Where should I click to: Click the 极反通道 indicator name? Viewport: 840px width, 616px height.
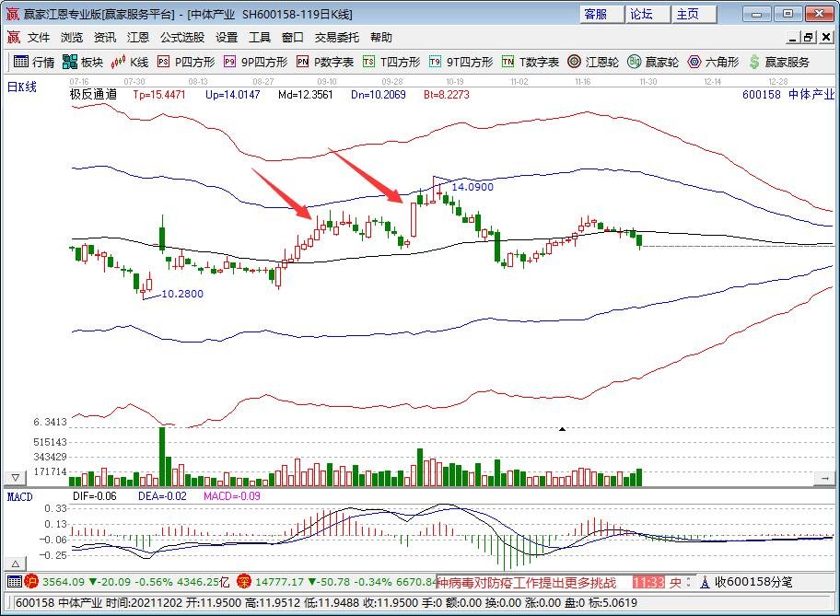[93, 94]
